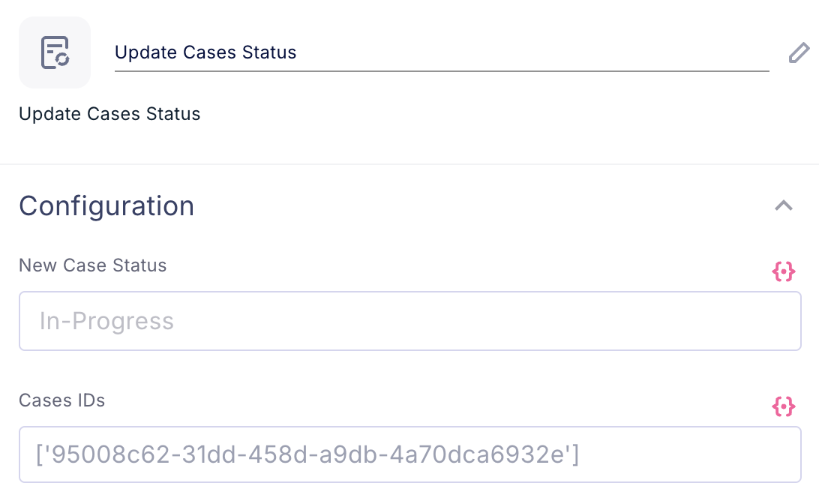Focus the Update Cases Status title field
This screenshot has height=504, width=819.
click(441, 52)
